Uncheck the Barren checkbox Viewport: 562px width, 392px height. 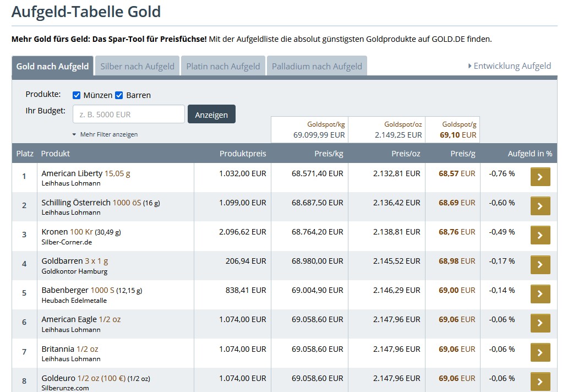tap(119, 95)
